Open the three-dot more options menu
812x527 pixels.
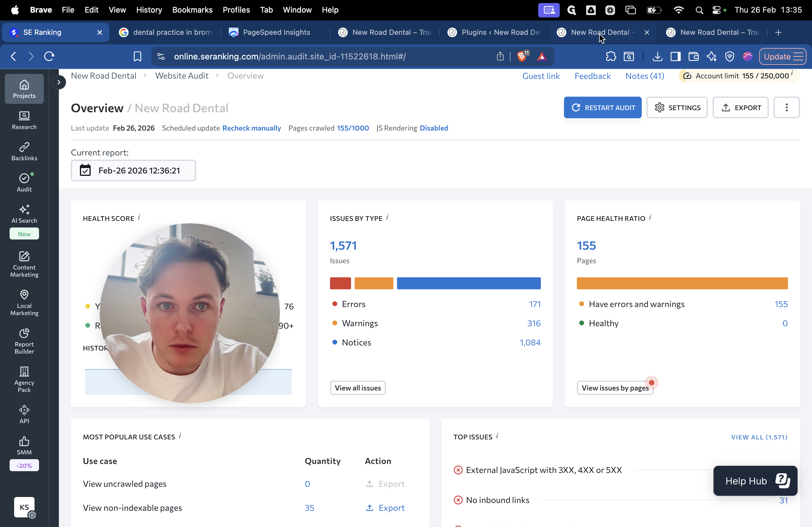point(786,108)
